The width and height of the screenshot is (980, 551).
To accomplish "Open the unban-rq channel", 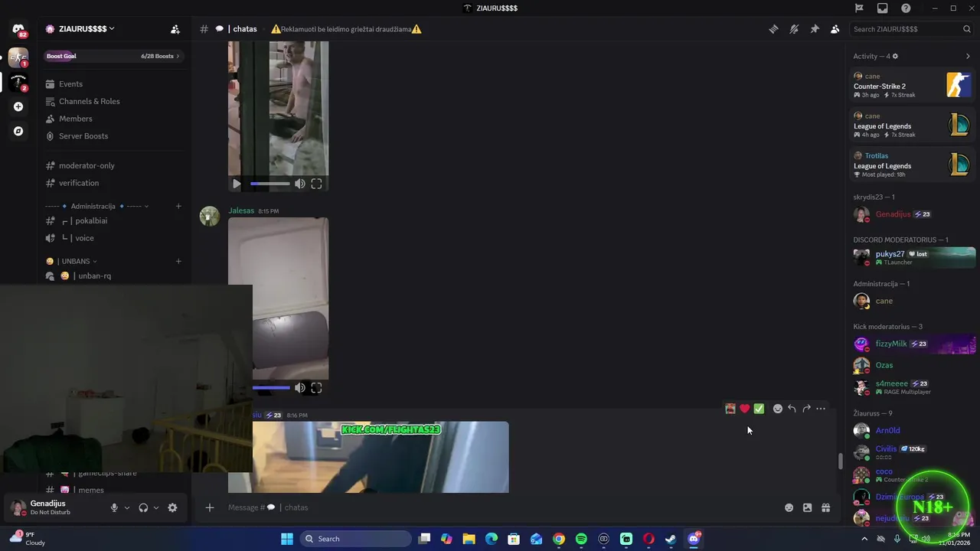I will click(x=113, y=275).
